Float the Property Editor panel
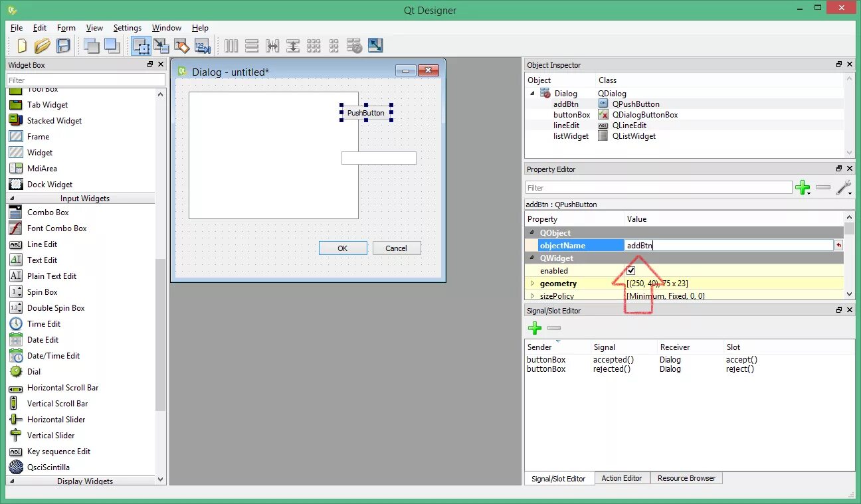The height and width of the screenshot is (504, 861). [839, 169]
